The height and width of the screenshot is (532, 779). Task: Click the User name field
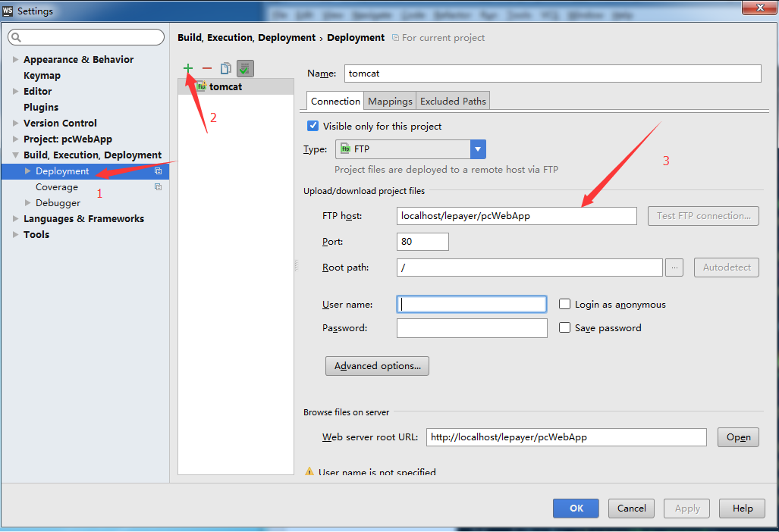click(x=472, y=304)
